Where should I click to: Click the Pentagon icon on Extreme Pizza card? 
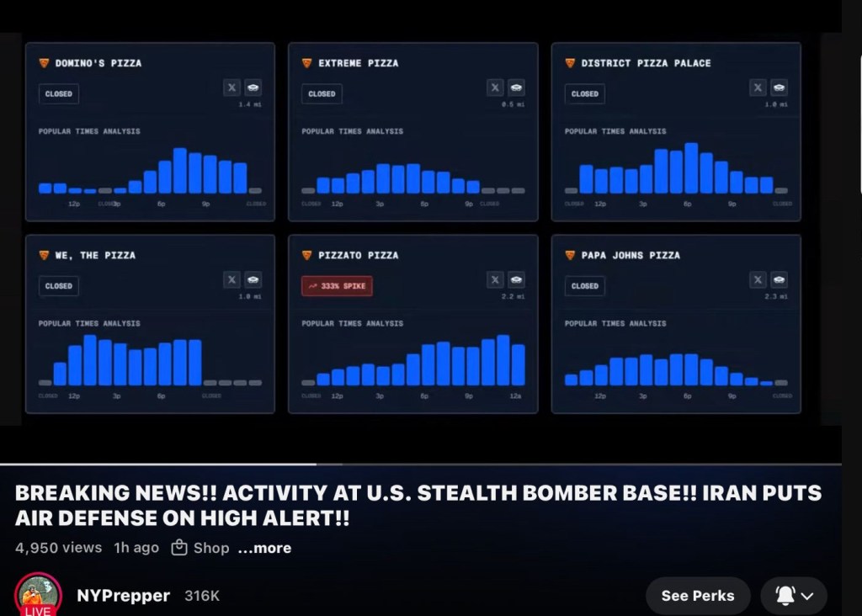pos(516,88)
